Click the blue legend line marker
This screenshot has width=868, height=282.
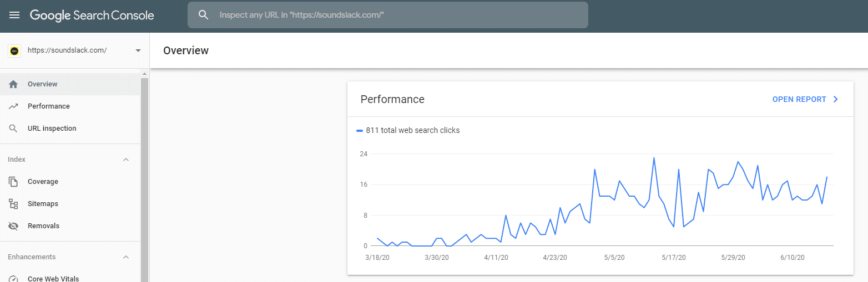[x=359, y=131]
